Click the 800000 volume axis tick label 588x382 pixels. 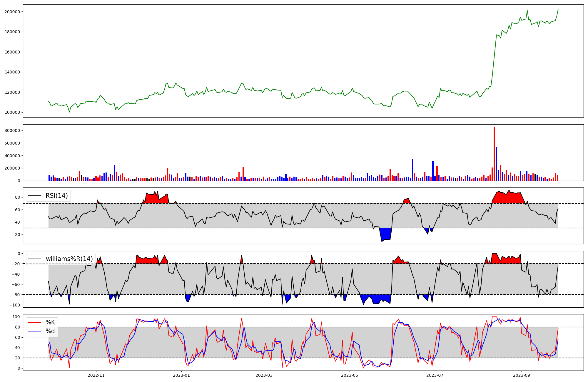coord(12,130)
